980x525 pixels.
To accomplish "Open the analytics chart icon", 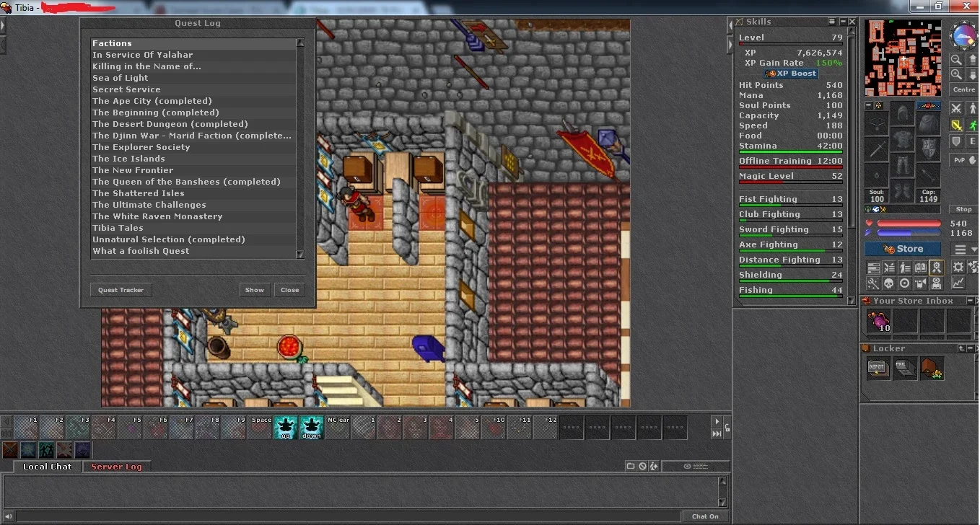I will click(x=958, y=283).
